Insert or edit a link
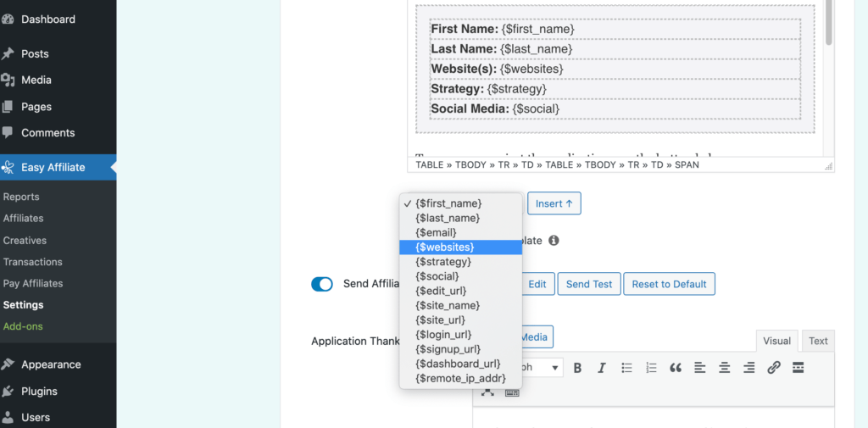This screenshot has width=868, height=428. point(773,368)
